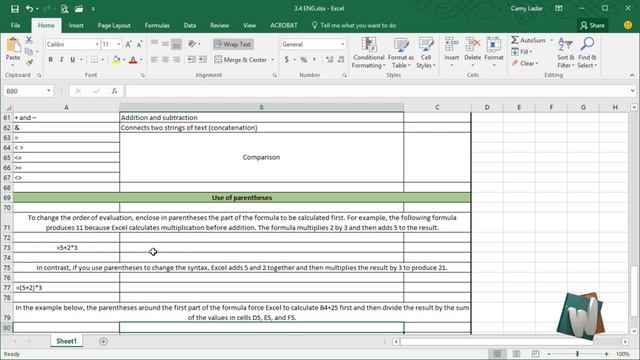Open the Calibri font name dropdown

[x=97, y=44]
